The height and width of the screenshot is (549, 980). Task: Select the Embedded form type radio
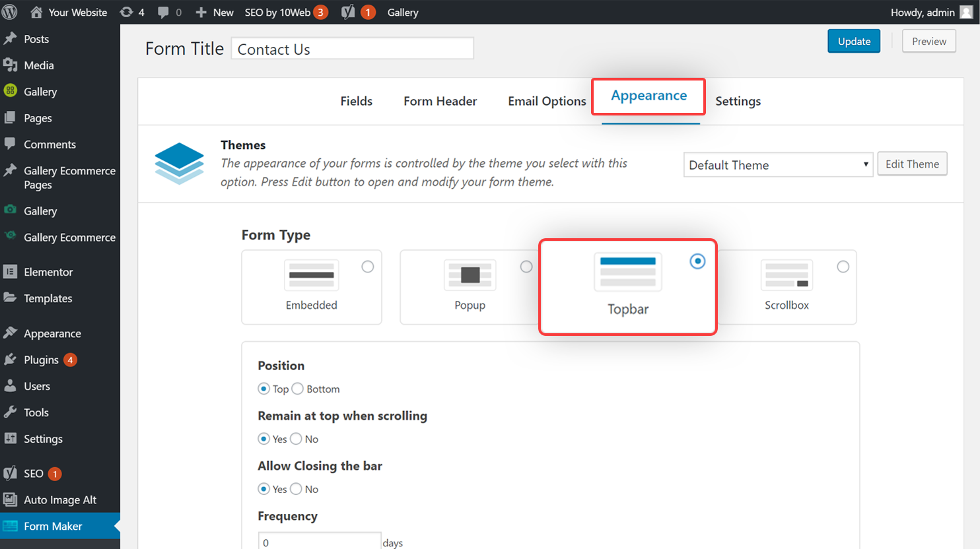pyautogui.click(x=368, y=267)
